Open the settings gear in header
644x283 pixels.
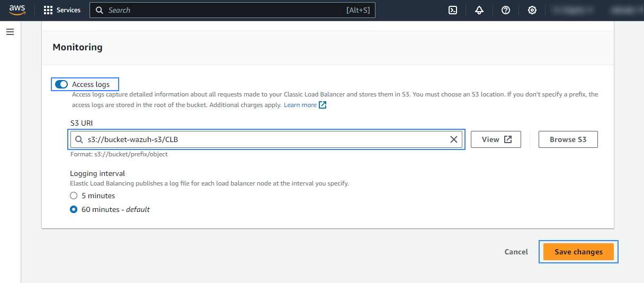pos(532,10)
